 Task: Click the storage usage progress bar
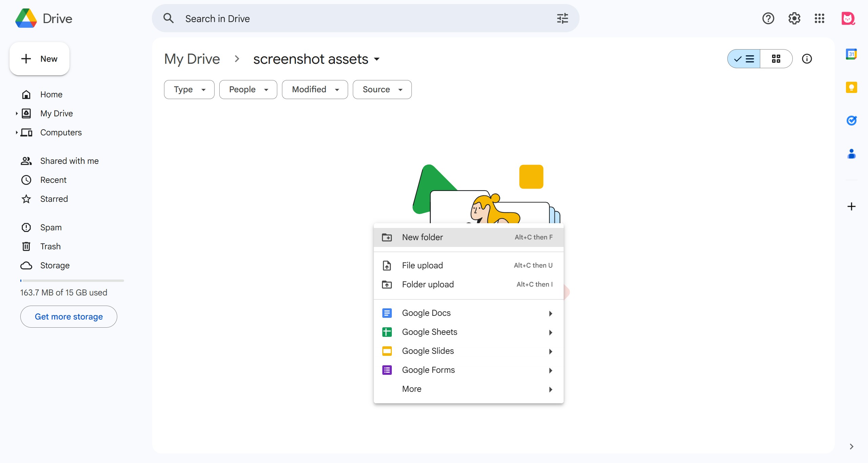72,281
